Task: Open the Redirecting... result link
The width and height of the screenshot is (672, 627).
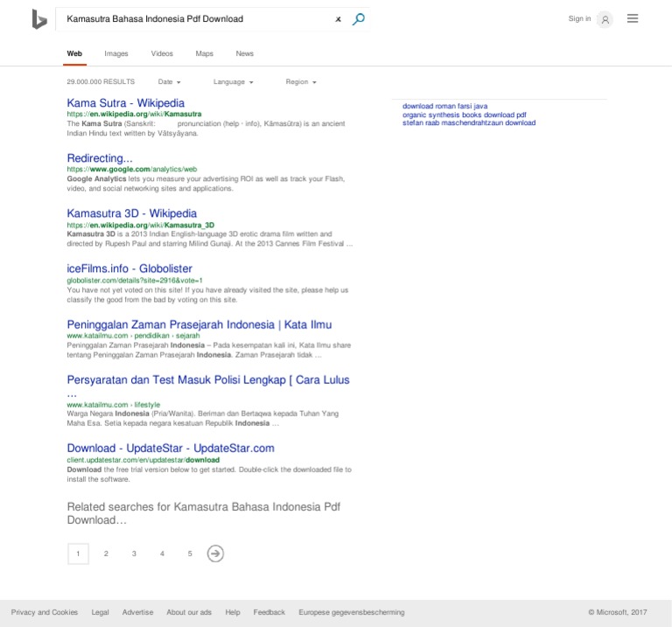Action: click(100, 158)
